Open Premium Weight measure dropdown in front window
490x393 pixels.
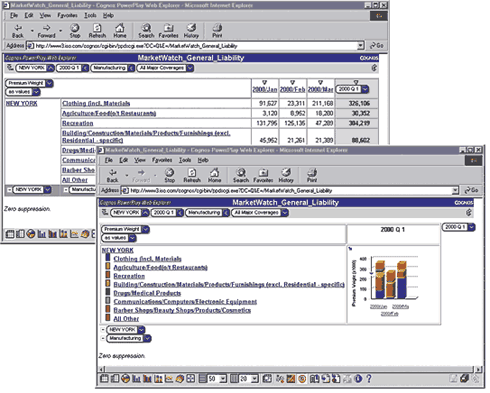146,229
